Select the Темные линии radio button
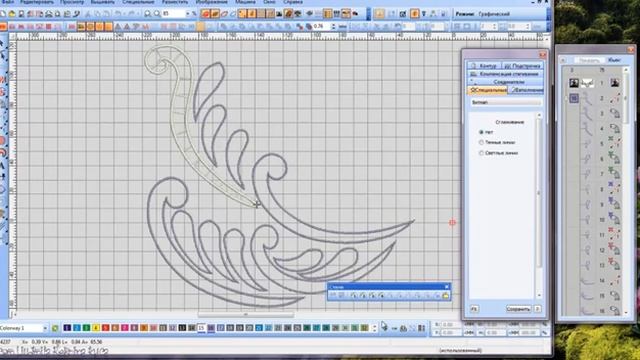Viewport: 640px width, 360px height. [x=481, y=142]
